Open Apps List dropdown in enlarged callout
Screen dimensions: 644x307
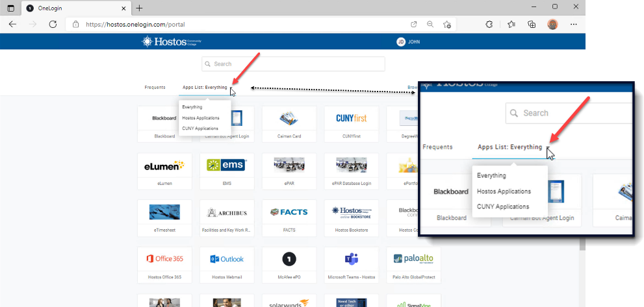point(513,147)
